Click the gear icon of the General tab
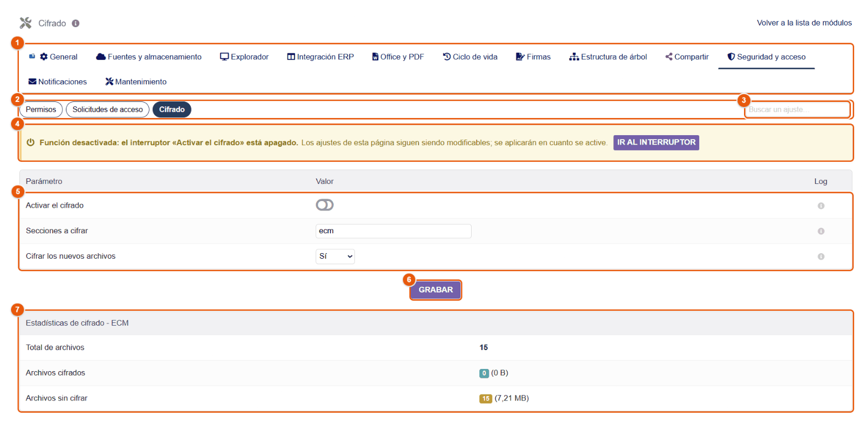This screenshot has width=868, height=421. pyautogui.click(x=44, y=57)
